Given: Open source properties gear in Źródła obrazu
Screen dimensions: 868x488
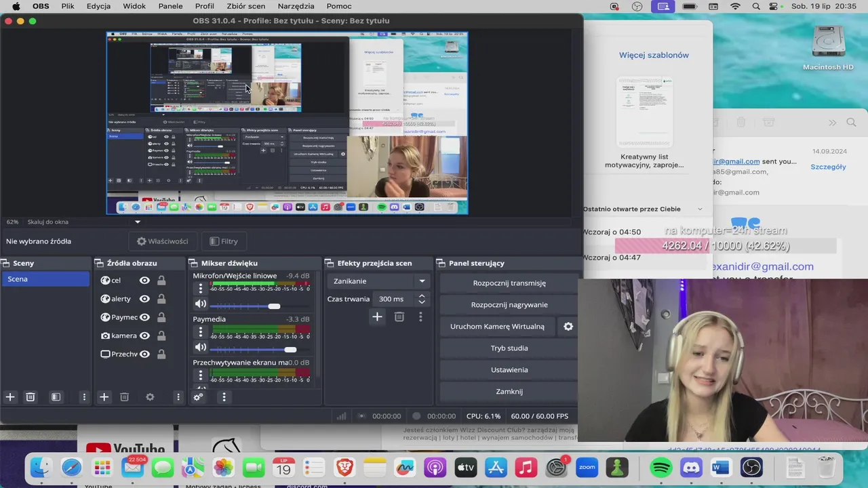Looking at the screenshot, I should coord(150,397).
